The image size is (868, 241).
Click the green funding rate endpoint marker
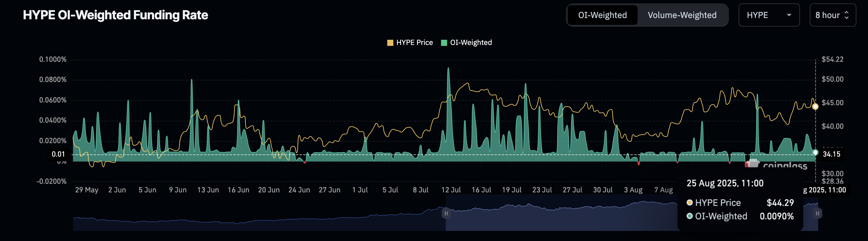[815, 153]
